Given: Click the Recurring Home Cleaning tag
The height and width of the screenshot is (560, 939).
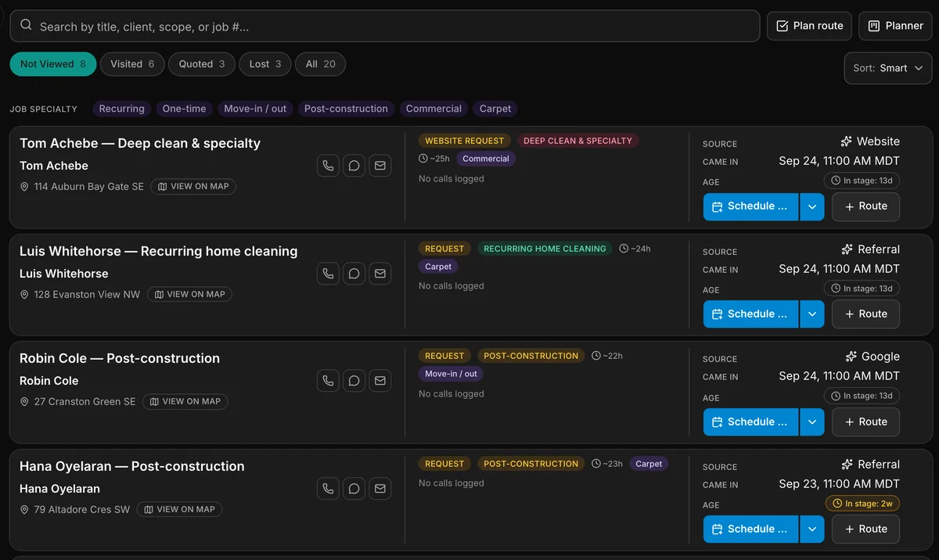Looking at the screenshot, I should point(545,249).
